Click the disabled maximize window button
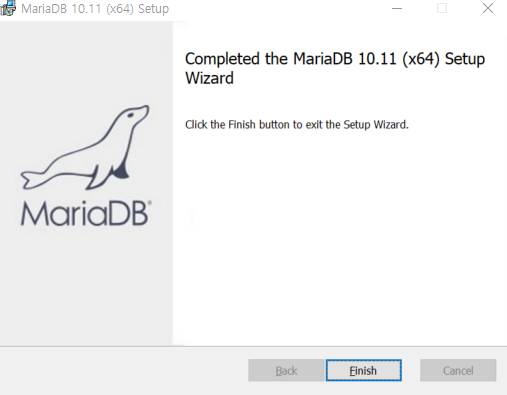Screen dimensions: 507x395 [x=442, y=8]
